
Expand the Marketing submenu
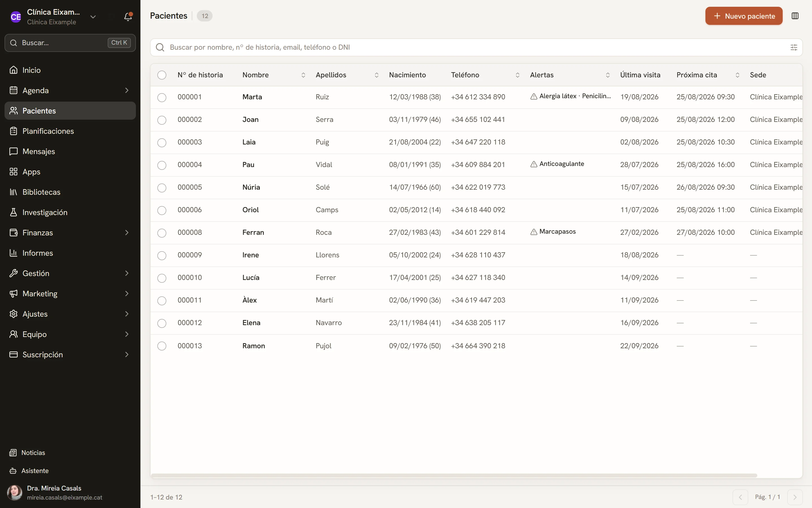coord(127,294)
